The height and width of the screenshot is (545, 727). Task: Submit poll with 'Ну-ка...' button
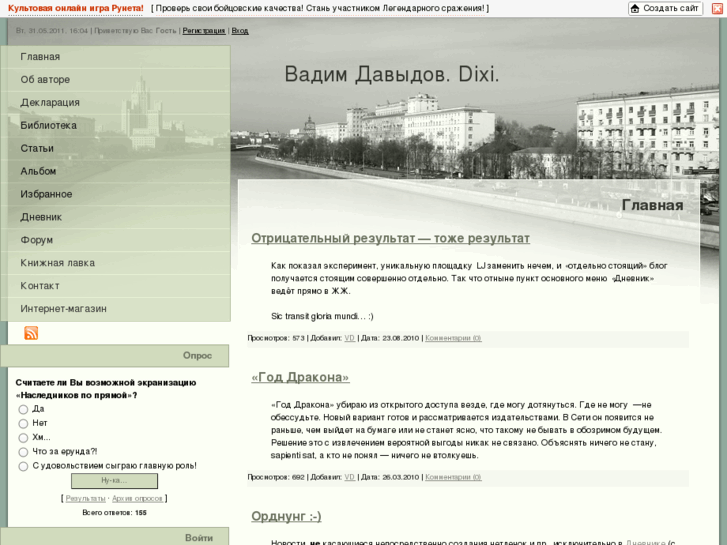tap(114, 481)
